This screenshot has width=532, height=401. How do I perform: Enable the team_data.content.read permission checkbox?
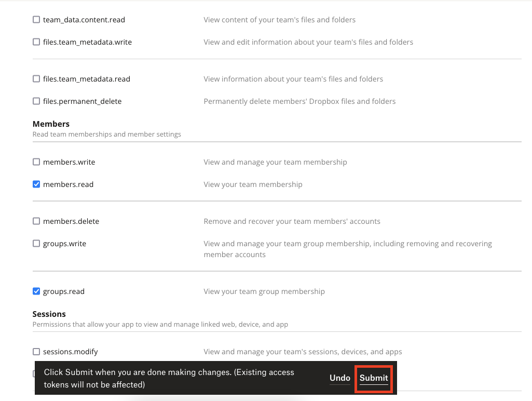click(36, 19)
